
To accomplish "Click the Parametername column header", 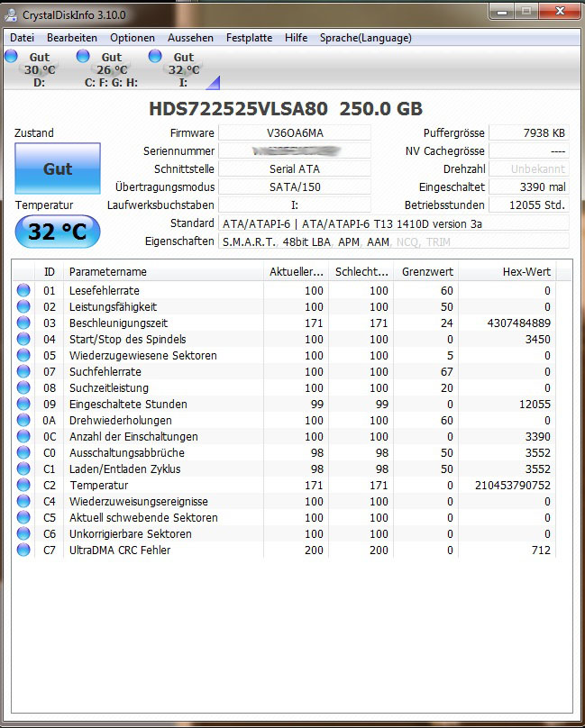I will point(163,271).
